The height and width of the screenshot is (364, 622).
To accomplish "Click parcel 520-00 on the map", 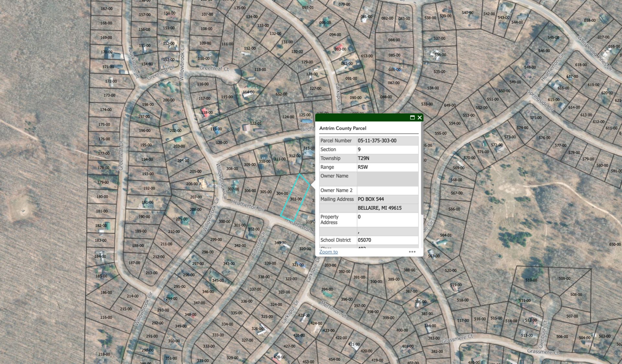I will click(450, 270).
